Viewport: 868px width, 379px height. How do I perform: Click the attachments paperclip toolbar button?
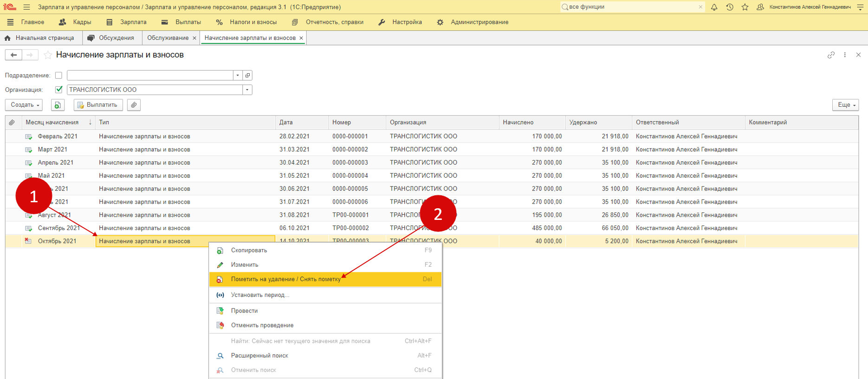point(134,105)
